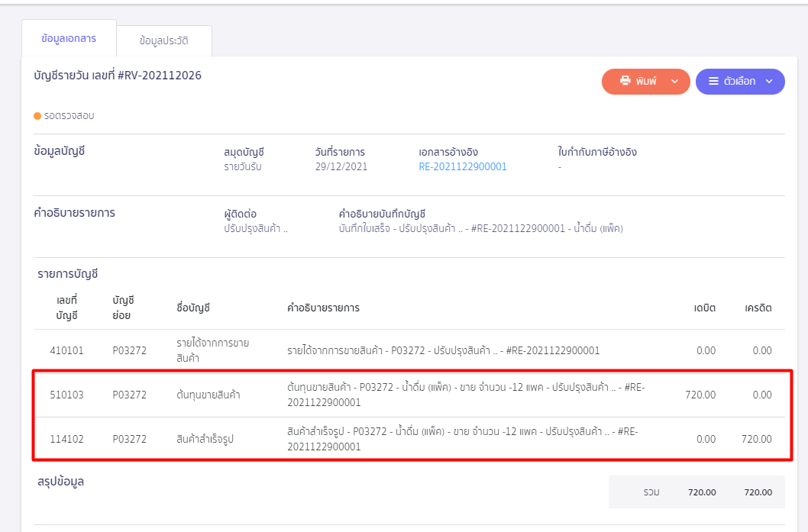Select the ข้อมูลเอกสาร tab
This screenshot has width=808, height=532.
[x=69, y=39]
